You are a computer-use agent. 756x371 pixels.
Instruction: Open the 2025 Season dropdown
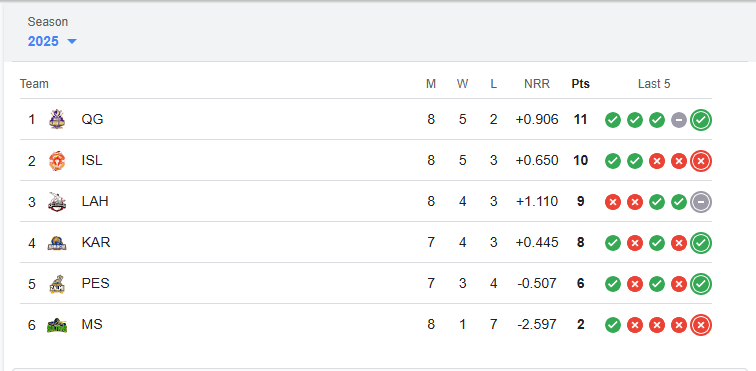tap(52, 41)
